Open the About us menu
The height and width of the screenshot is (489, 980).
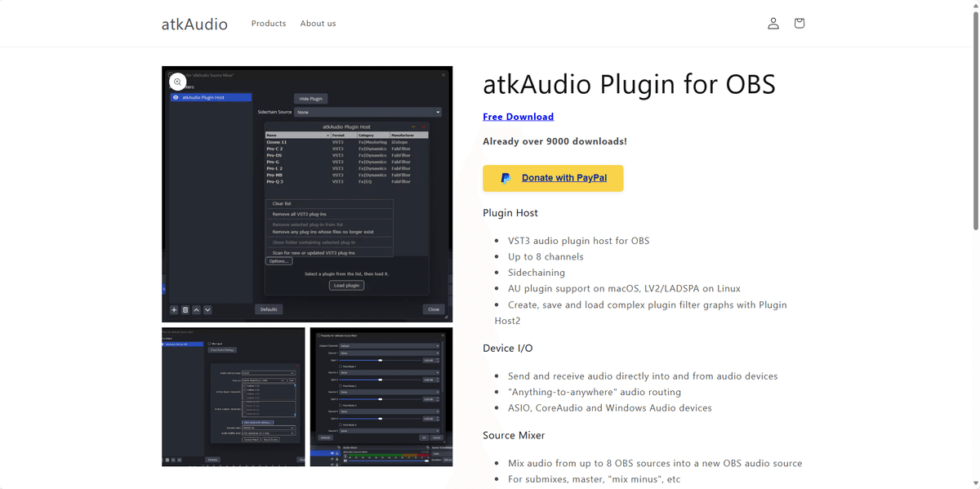(318, 23)
